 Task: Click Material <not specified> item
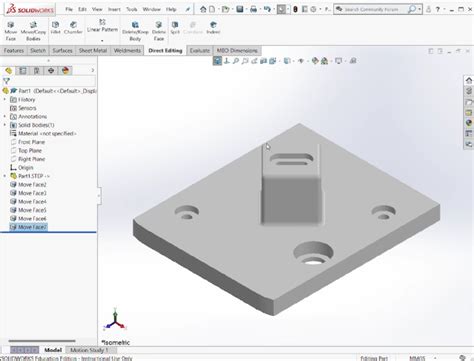[43, 133]
